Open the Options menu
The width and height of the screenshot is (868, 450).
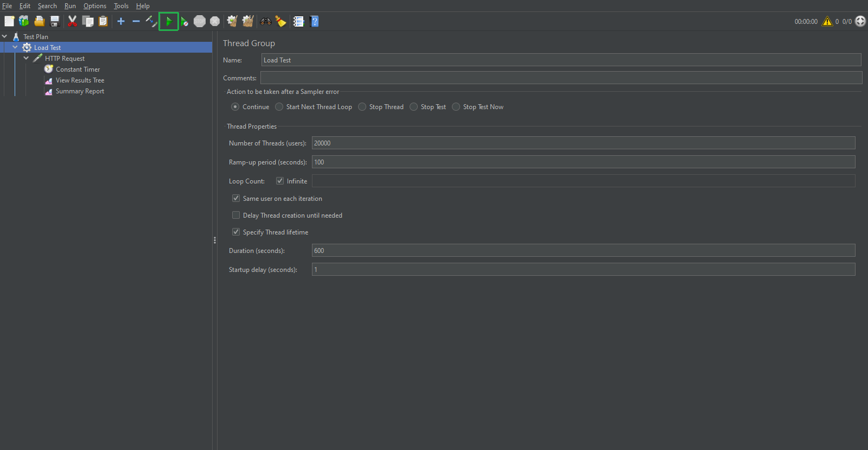tap(95, 6)
